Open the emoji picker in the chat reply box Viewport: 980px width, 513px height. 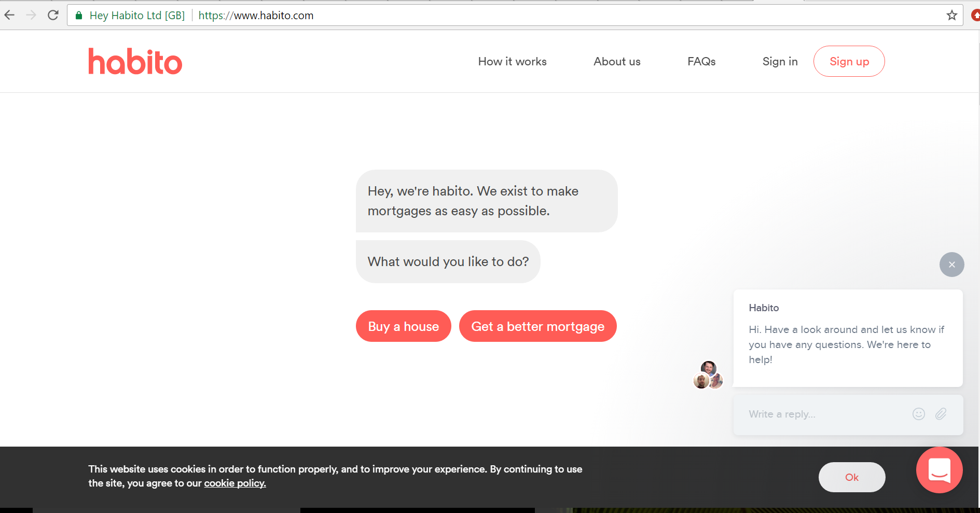click(x=918, y=414)
